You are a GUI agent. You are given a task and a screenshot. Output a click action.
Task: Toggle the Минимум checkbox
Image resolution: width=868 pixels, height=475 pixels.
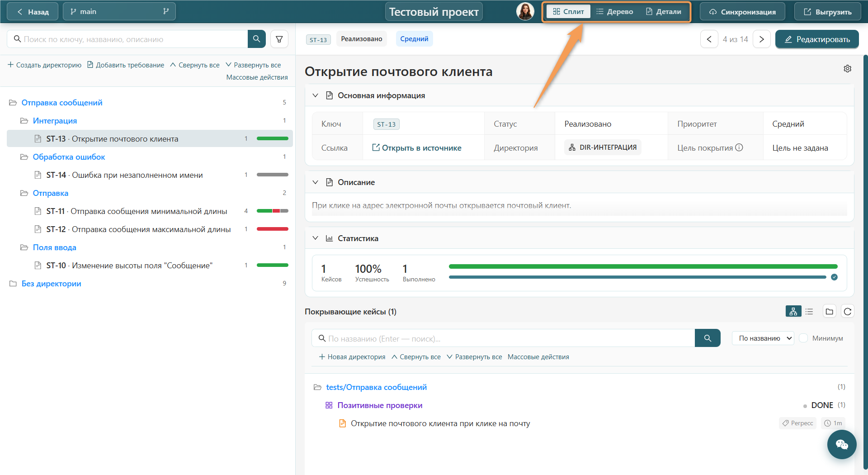coord(803,338)
